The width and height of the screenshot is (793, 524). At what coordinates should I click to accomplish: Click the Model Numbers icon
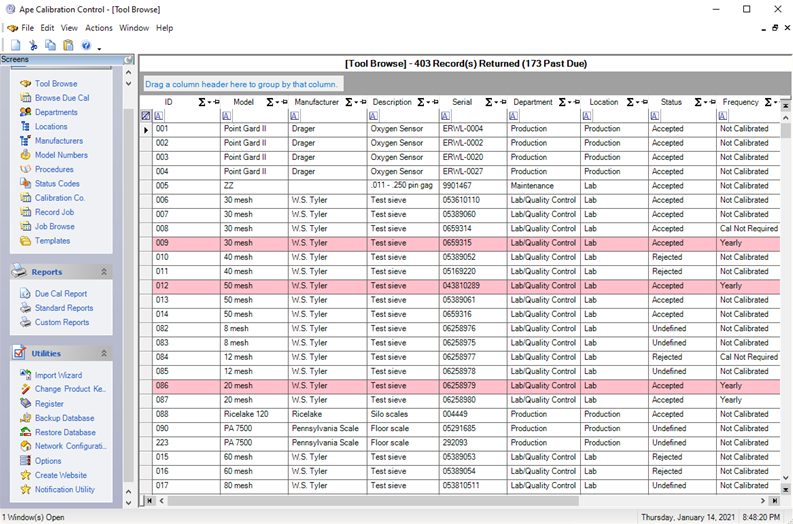(25, 155)
